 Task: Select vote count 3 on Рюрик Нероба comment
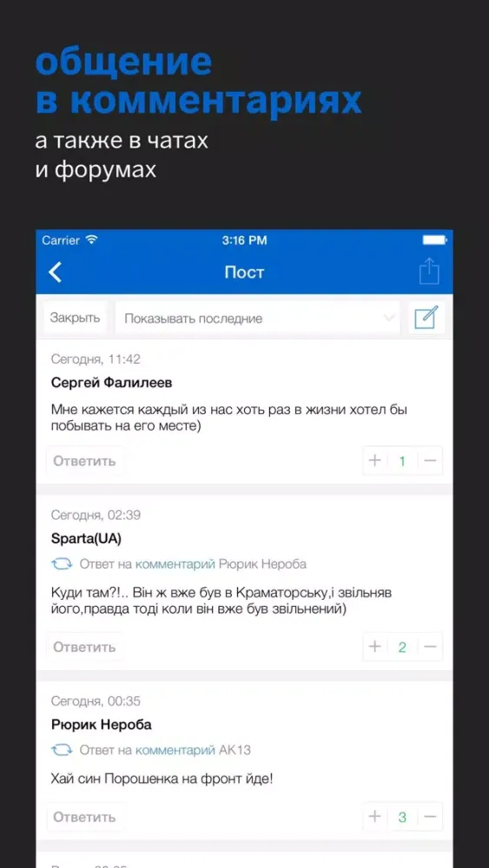click(403, 817)
